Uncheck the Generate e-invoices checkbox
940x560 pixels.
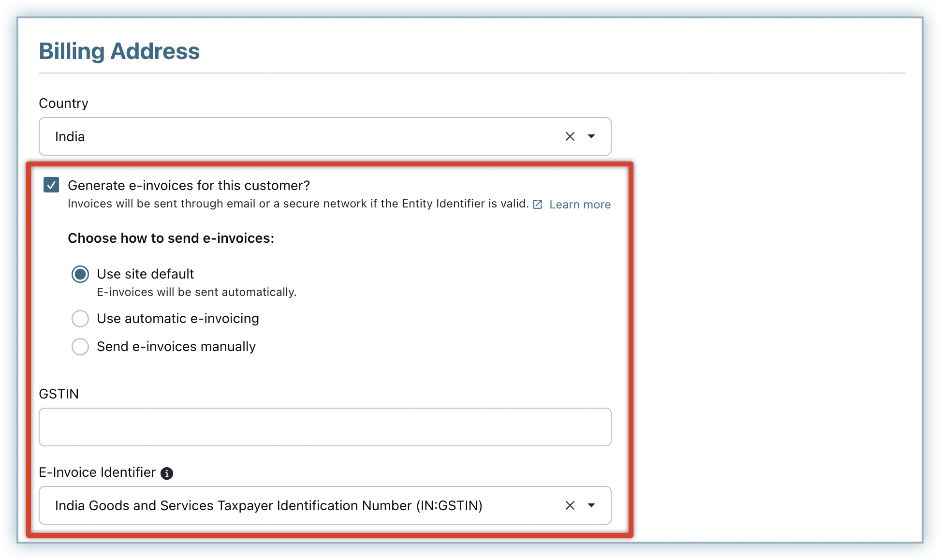coord(51,185)
